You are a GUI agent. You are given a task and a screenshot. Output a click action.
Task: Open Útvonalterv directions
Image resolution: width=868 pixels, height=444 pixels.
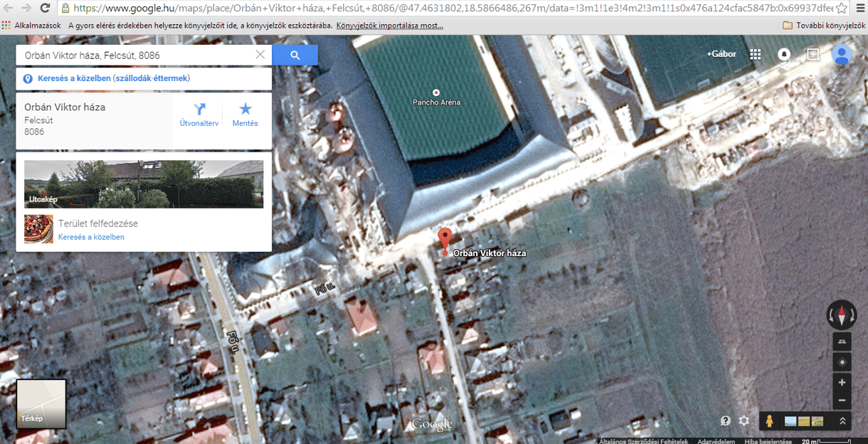tap(199, 115)
